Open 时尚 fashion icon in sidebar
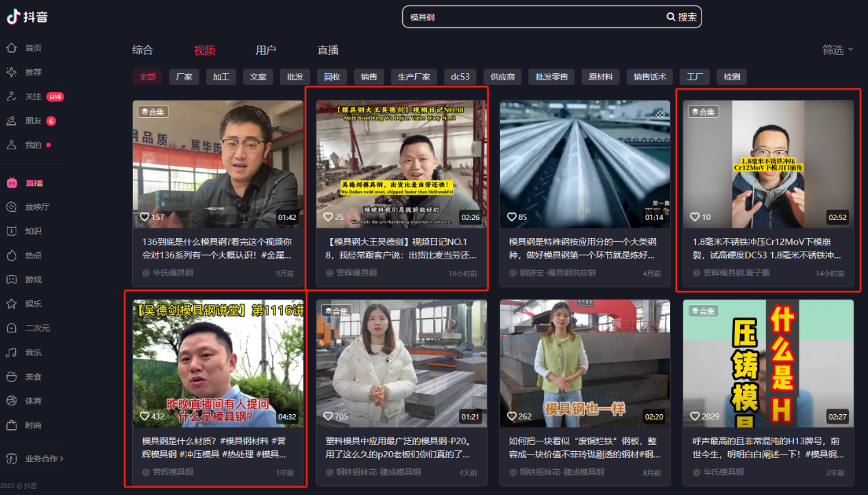Viewport: 868px width, 495px height. [12, 425]
